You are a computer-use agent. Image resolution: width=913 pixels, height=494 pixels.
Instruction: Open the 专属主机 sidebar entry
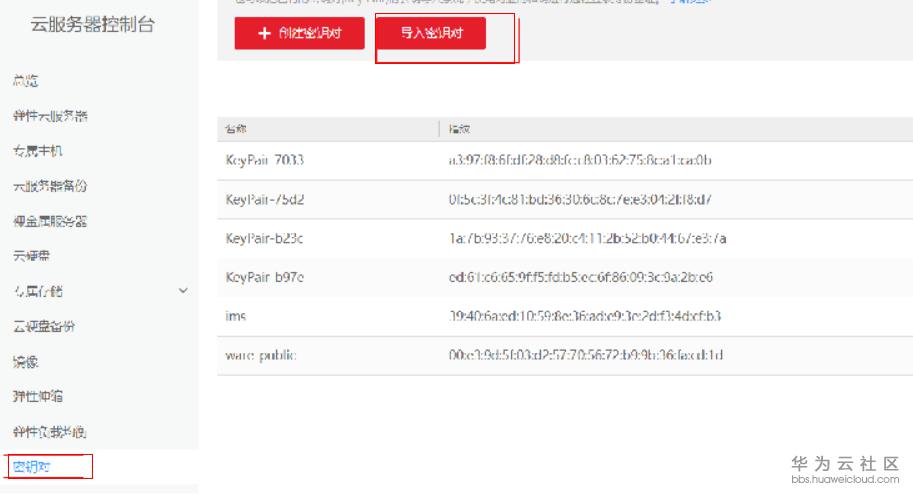(x=38, y=151)
